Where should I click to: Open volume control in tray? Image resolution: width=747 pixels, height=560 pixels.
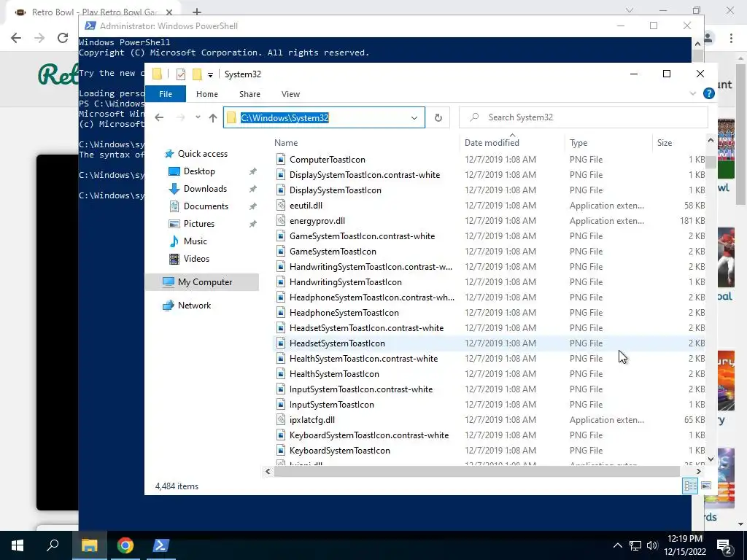coord(652,545)
